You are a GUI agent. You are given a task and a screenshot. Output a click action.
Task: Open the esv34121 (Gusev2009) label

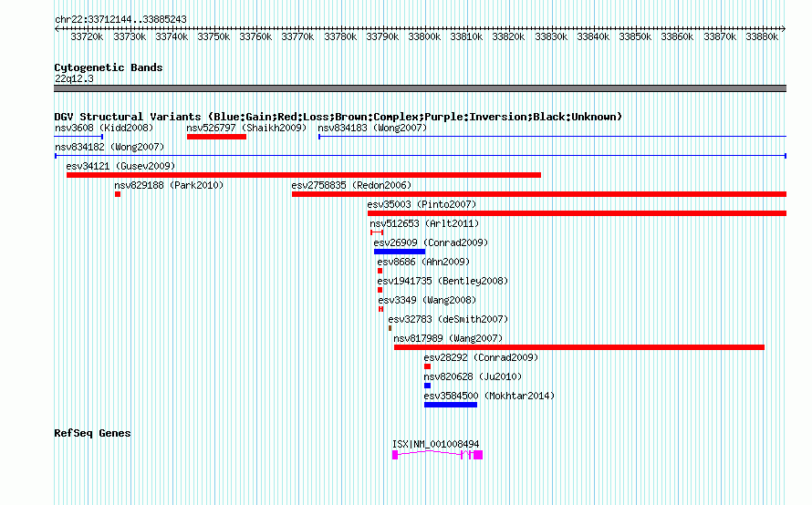click(x=120, y=166)
